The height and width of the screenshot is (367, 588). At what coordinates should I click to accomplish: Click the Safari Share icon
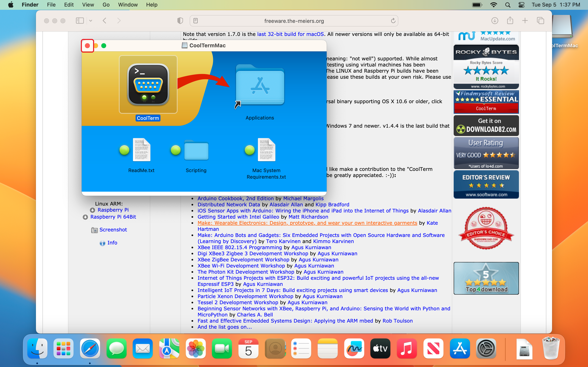pos(510,21)
